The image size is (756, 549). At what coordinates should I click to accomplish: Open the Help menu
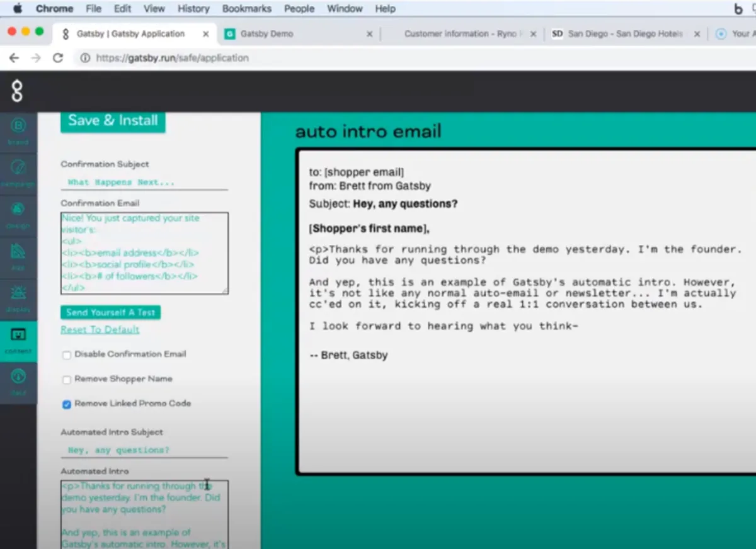385,9
